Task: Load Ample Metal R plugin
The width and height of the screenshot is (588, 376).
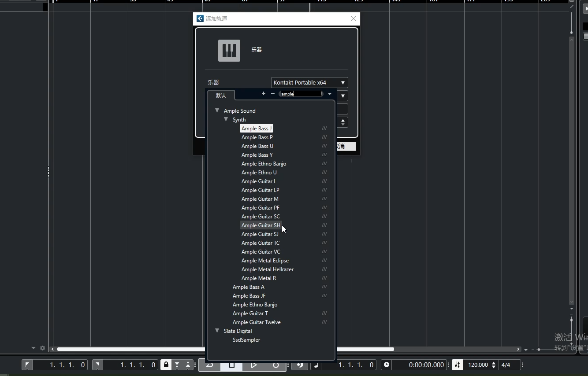Action: click(x=259, y=278)
